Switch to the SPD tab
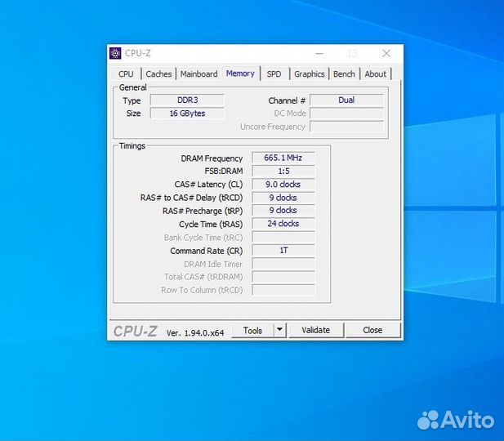The height and width of the screenshot is (441, 504). [274, 74]
